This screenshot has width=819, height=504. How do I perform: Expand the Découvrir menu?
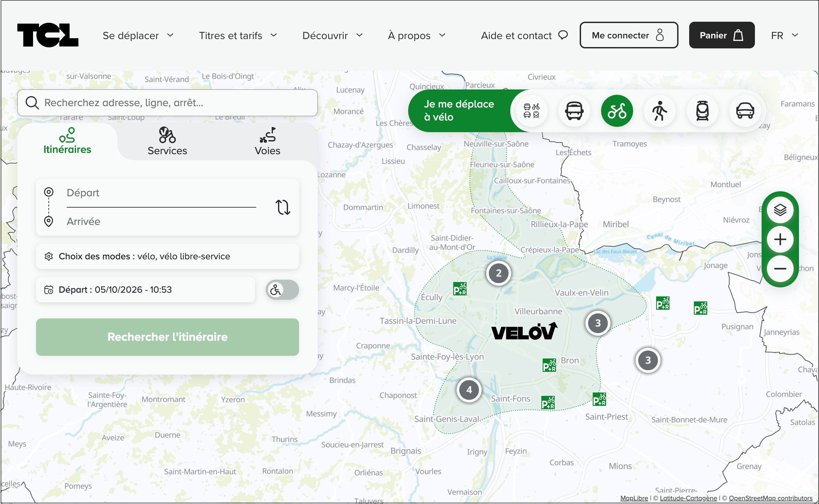(332, 35)
